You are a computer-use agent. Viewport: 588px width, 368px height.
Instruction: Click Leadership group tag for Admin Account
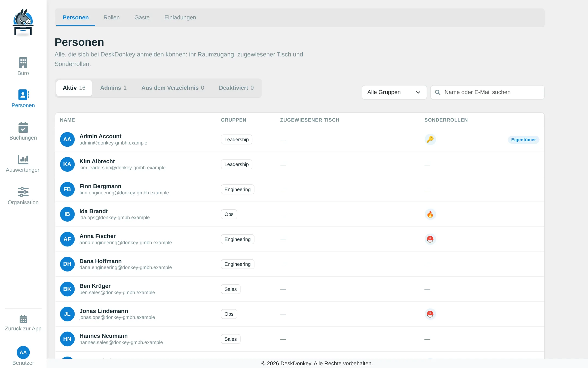click(237, 140)
